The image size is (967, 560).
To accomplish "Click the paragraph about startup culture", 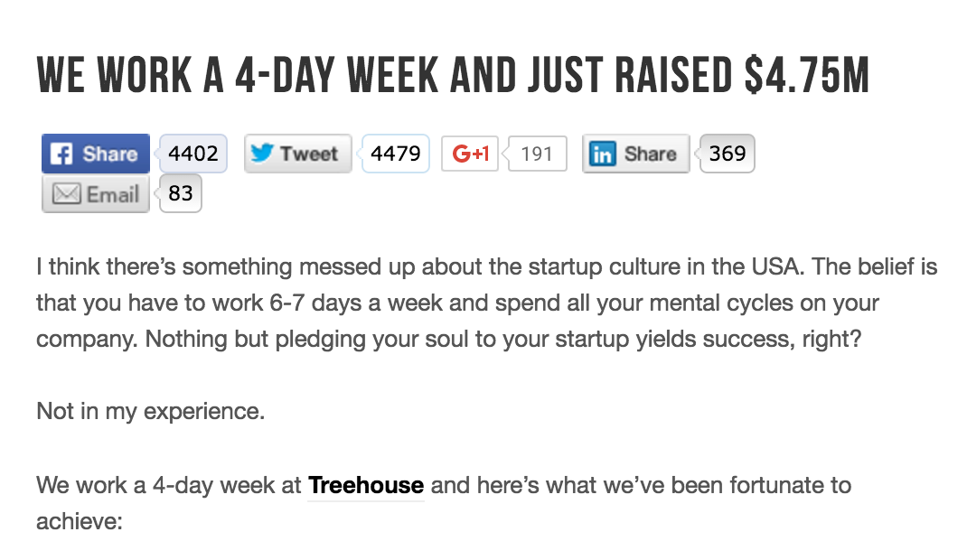I will [x=486, y=303].
